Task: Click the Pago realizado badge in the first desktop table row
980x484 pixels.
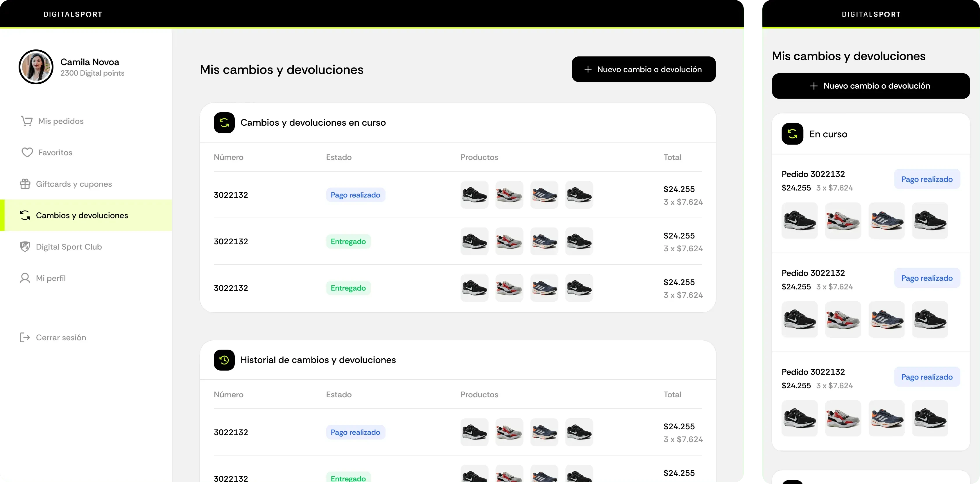Action: [x=355, y=195]
